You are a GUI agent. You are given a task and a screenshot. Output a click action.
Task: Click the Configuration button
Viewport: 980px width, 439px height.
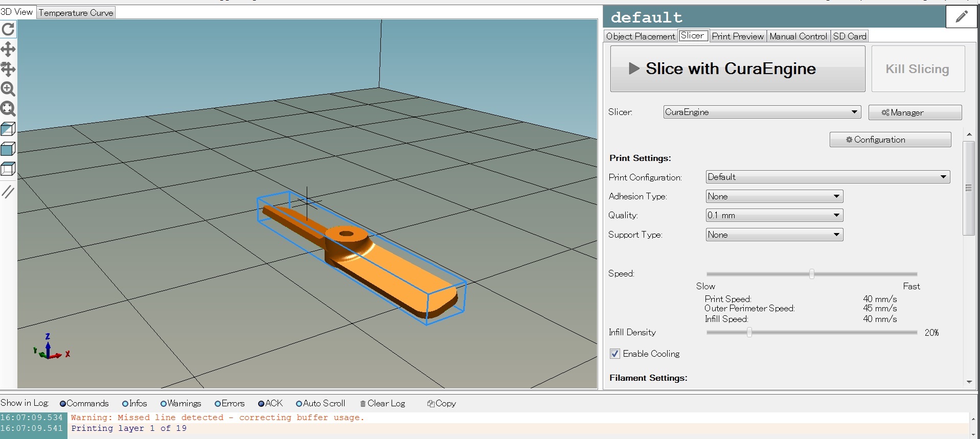[x=890, y=140]
